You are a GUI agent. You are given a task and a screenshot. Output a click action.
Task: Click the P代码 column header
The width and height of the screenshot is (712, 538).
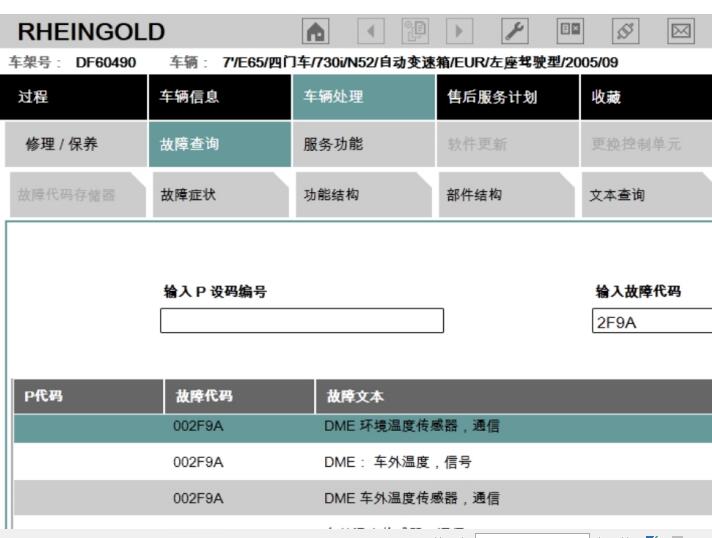point(88,396)
